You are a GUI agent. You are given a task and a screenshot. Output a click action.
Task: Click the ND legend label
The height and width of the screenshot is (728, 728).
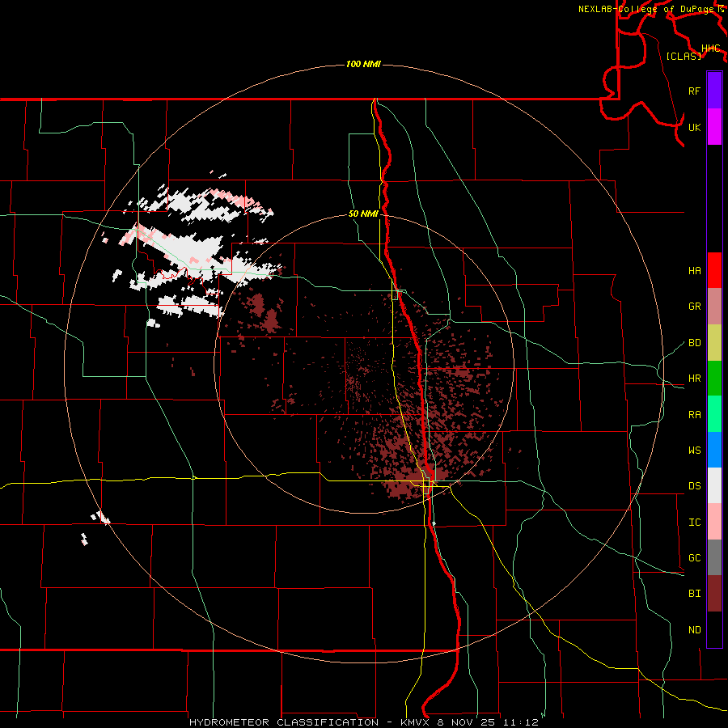(x=694, y=630)
